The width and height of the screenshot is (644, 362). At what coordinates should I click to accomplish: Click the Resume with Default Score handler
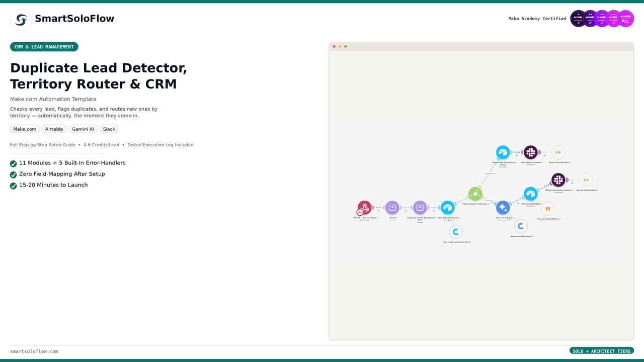click(521, 226)
